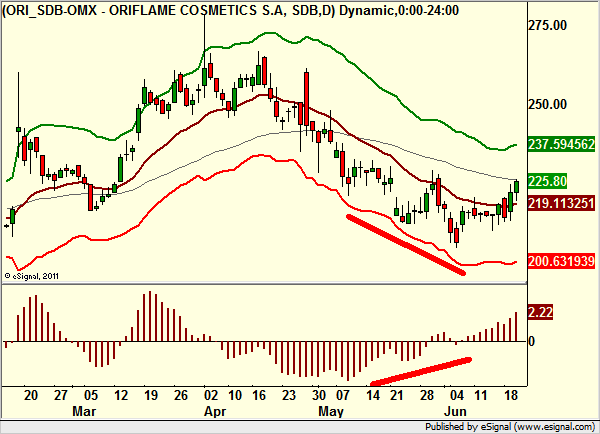Viewport: 600px width, 434px height.
Task: Click date 10 on the time axis
Action: [x=235, y=395]
